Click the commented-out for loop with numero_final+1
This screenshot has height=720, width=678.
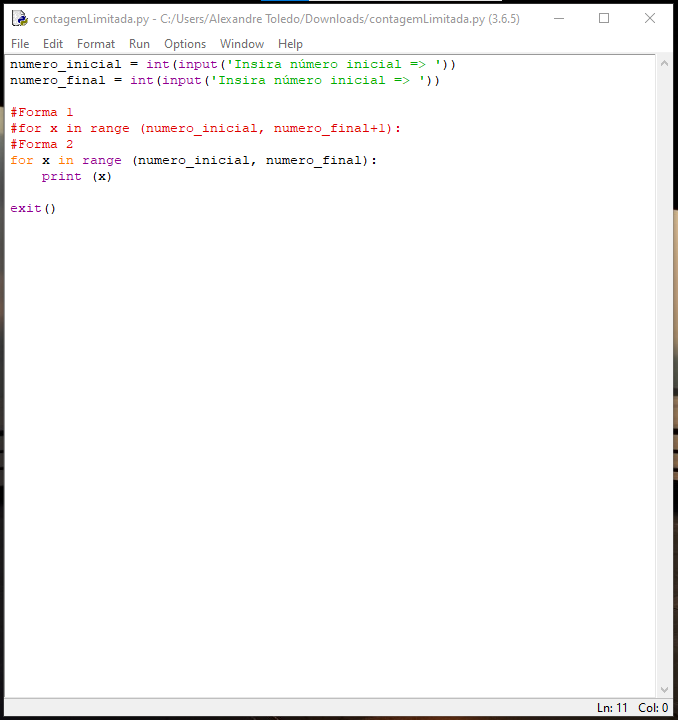[x=205, y=128]
